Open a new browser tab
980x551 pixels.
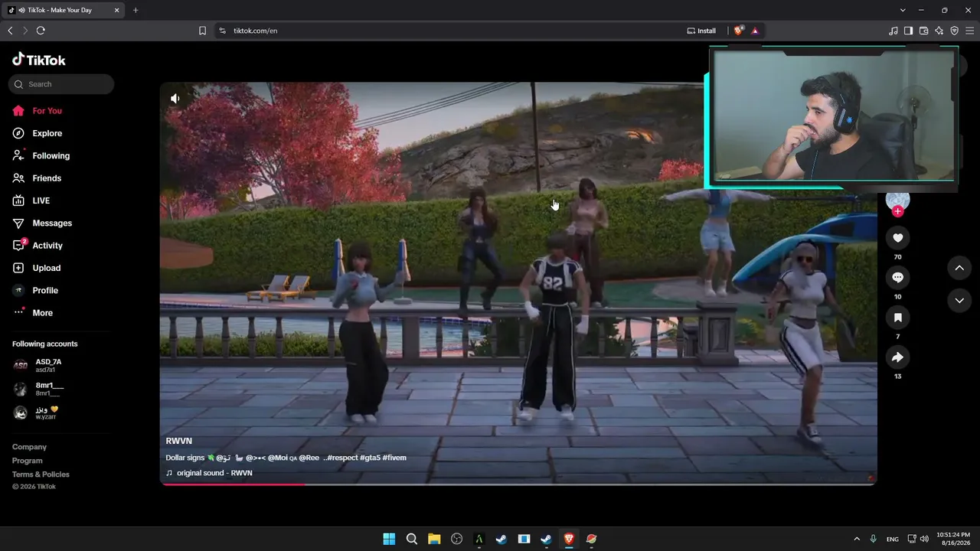(136, 10)
